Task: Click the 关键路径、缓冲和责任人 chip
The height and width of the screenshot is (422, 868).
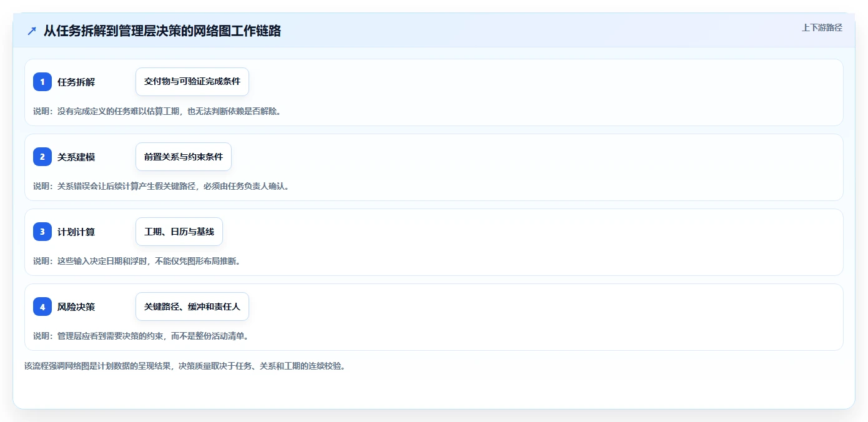Action: 192,307
